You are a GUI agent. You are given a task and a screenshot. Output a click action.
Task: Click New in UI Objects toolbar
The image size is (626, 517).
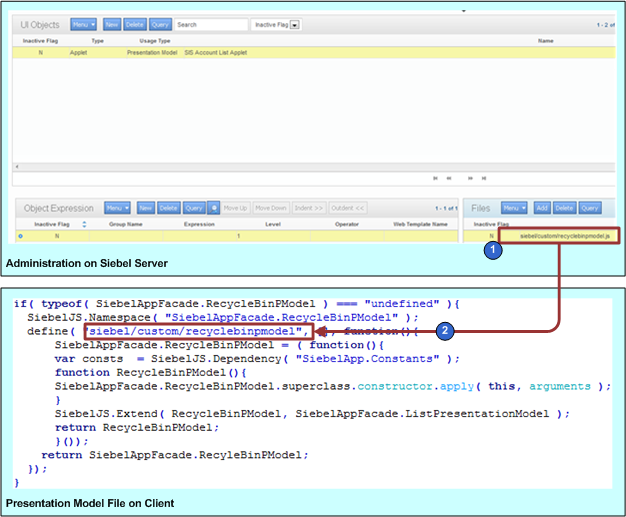click(x=111, y=25)
